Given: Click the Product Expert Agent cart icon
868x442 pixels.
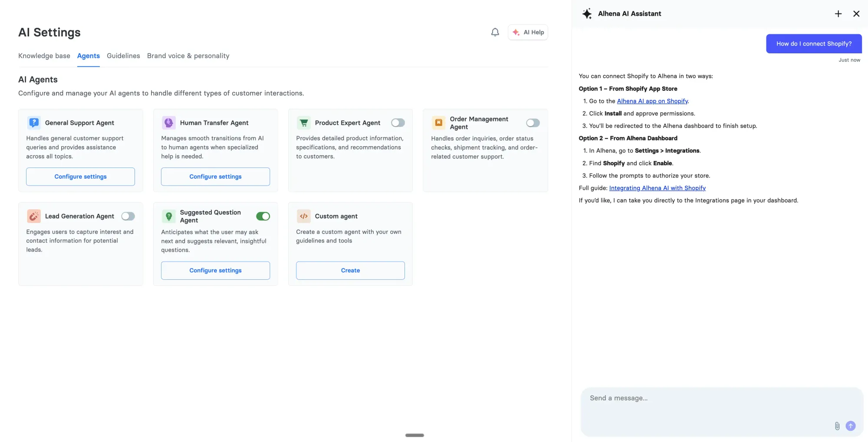Looking at the screenshot, I should pyautogui.click(x=304, y=123).
